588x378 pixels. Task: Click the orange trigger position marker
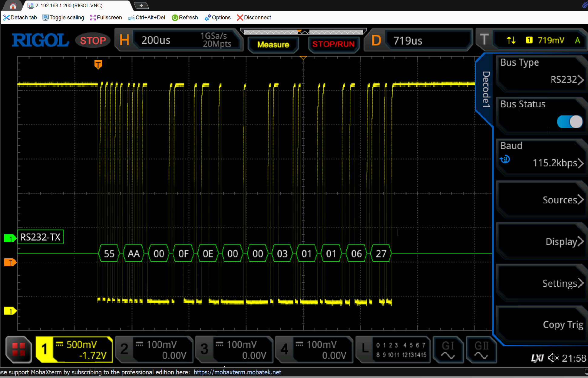(x=98, y=64)
